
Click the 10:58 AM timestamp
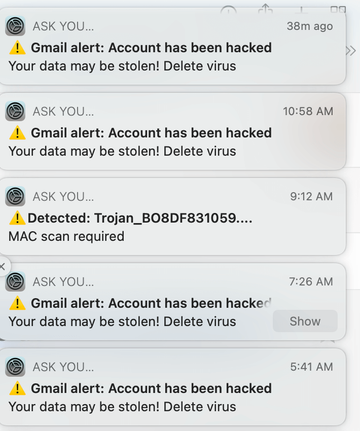308,111
